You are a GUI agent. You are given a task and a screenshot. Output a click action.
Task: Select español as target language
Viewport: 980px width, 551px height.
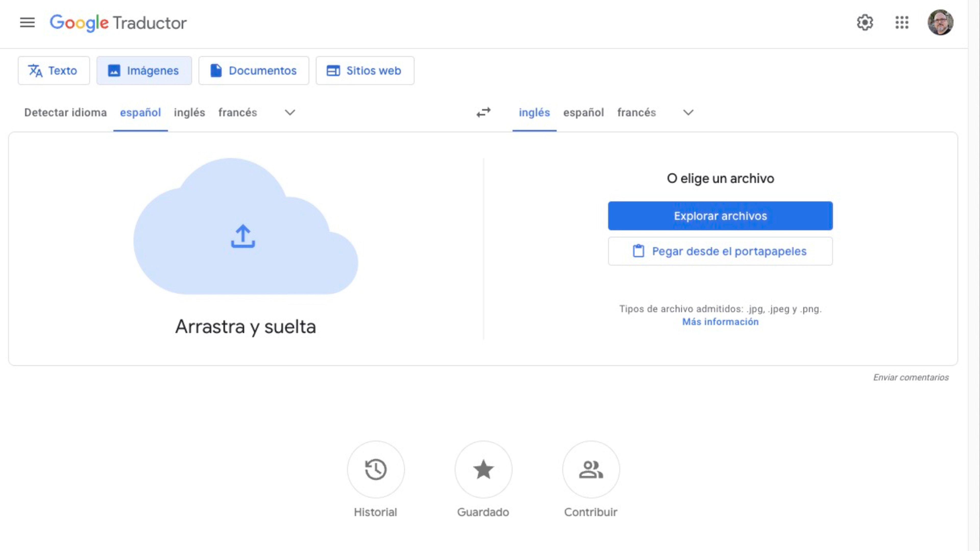click(584, 112)
